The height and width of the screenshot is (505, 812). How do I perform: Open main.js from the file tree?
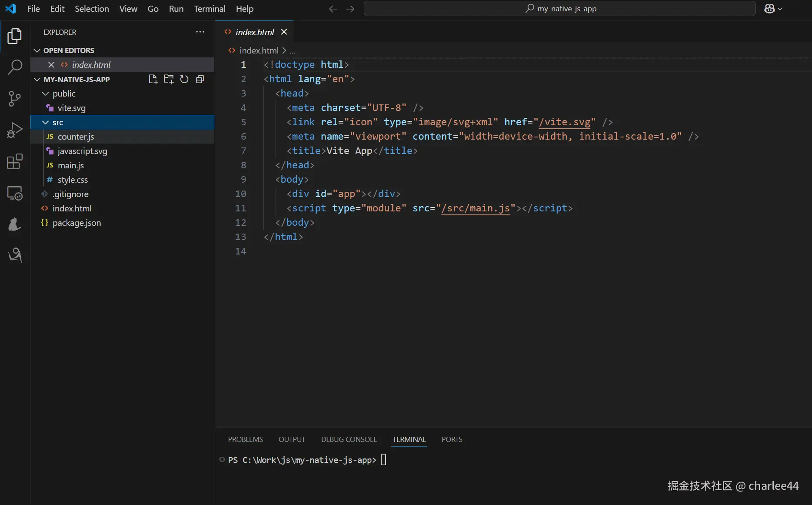pos(70,165)
